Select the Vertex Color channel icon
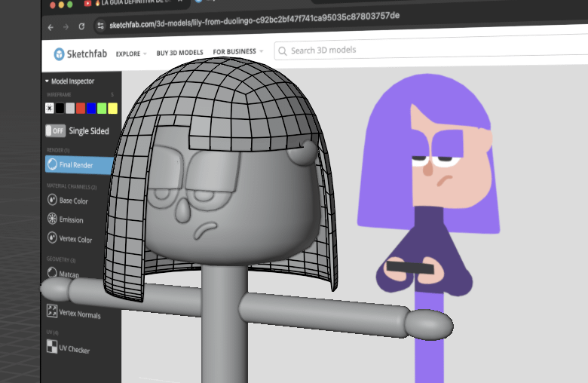 click(52, 237)
